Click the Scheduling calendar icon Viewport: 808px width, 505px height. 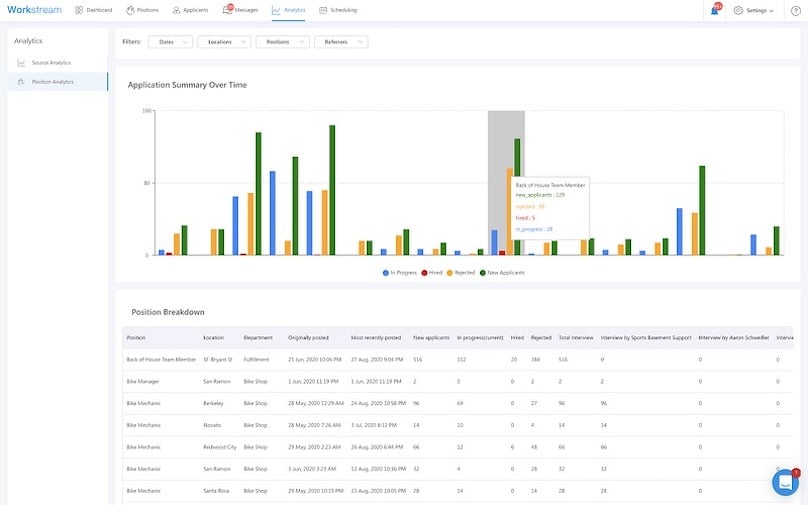(x=323, y=10)
